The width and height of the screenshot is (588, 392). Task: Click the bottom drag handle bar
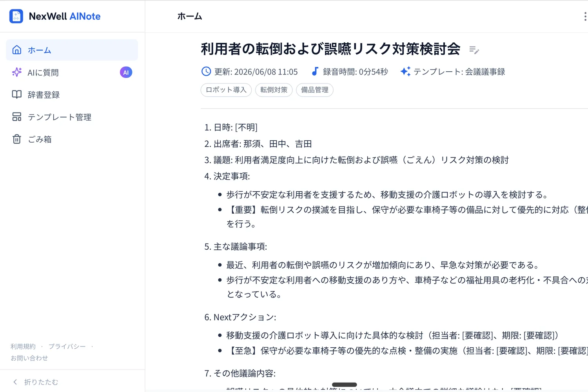tap(345, 385)
